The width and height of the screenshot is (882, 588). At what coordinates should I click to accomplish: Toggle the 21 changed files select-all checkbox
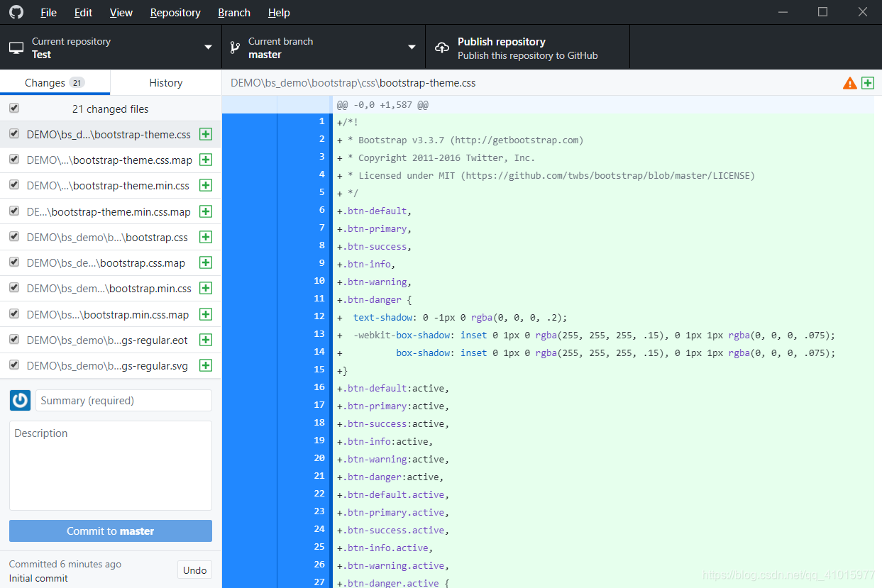pyautogui.click(x=14, y=108)
